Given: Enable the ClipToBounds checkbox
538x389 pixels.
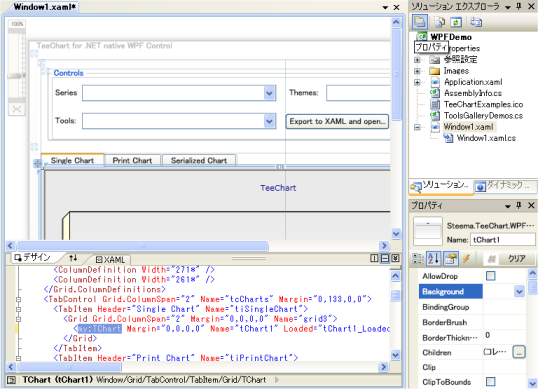Looking at the screenshot, I should 491,381.
